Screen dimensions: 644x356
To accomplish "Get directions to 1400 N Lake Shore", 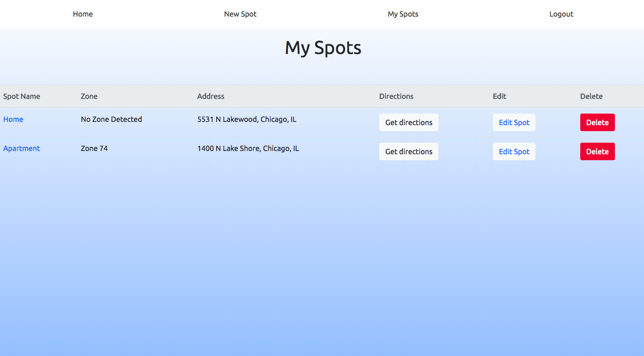I will point(409,151).
